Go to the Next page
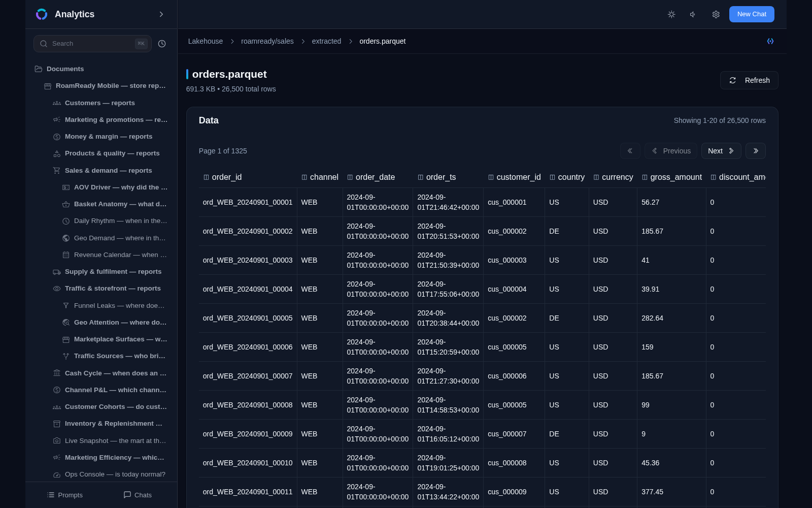Viewport: 812px width, 508px height. pos(721,151)
